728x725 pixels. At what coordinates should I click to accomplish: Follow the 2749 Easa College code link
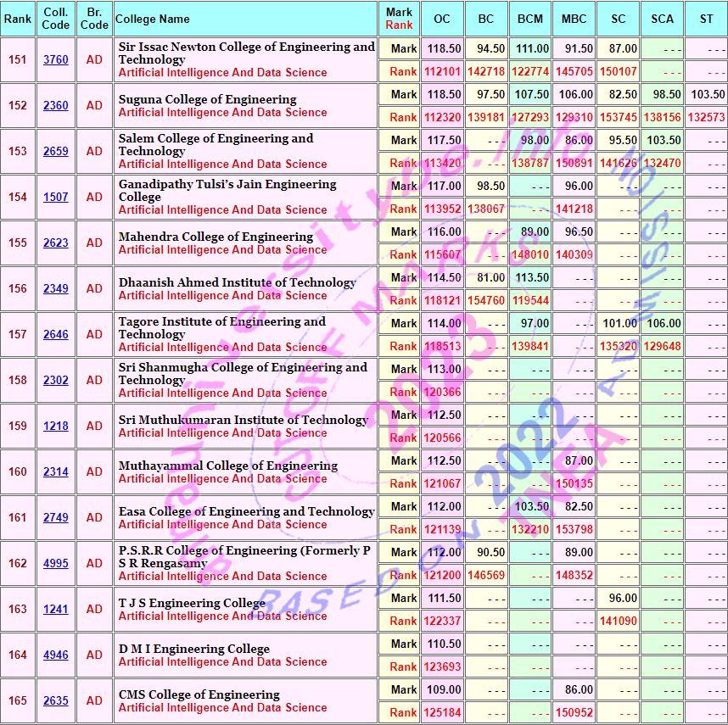55,517
